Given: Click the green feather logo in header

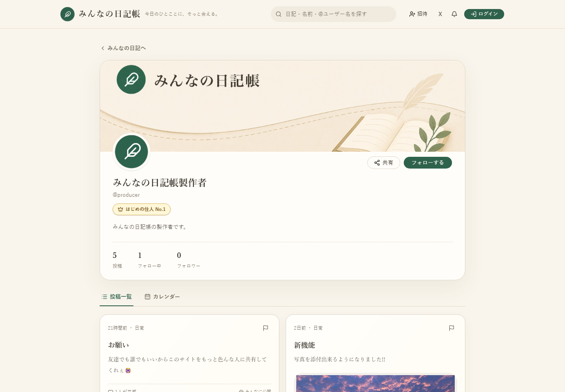Looking at the screenshot, I should pos(67,14).
